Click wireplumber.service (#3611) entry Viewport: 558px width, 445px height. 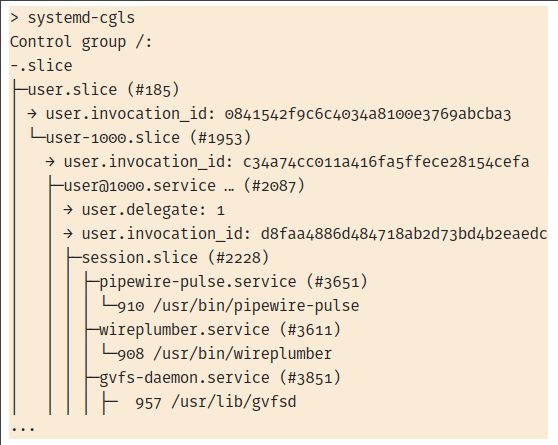[x=220, y=330]
